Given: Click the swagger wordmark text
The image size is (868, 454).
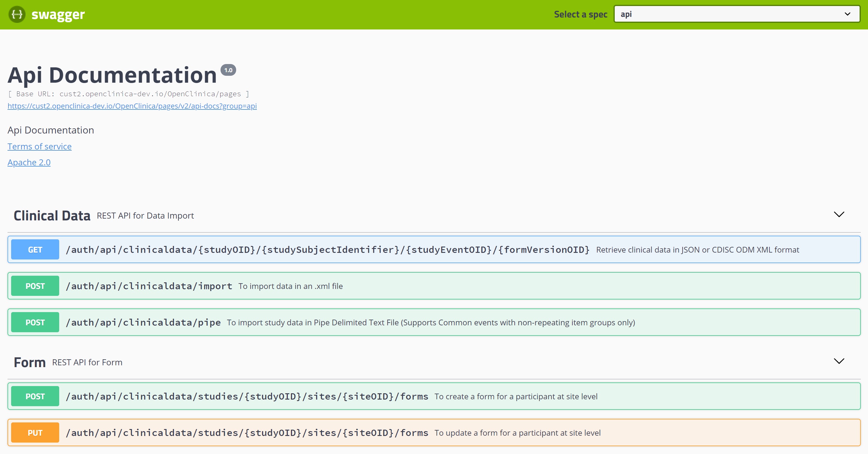Looking at the screenshot, I should point(58,15).
